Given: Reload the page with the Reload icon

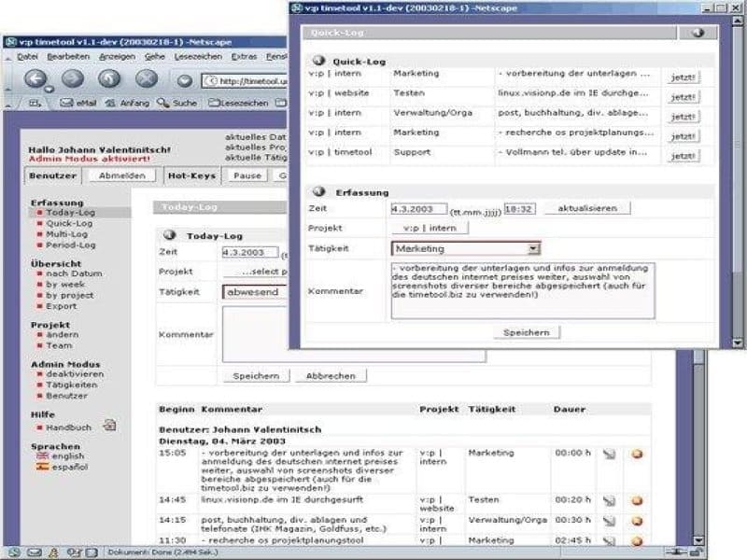Looking at the screenshot, I should click(x=109, y=79).
